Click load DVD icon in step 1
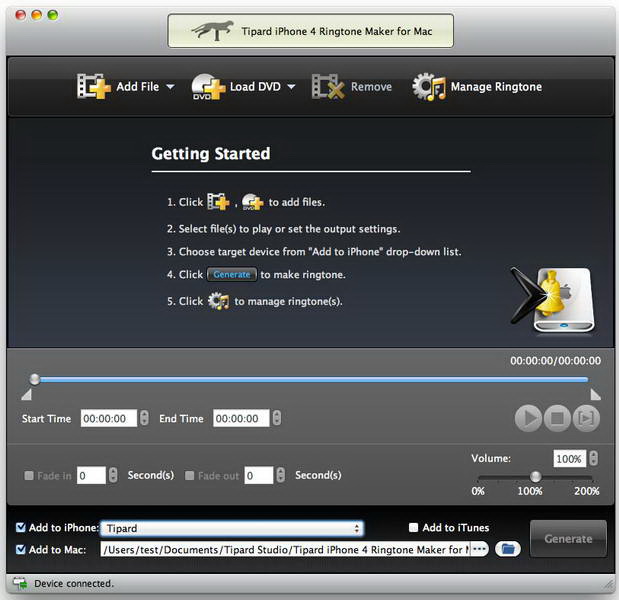 coord(253,202)
